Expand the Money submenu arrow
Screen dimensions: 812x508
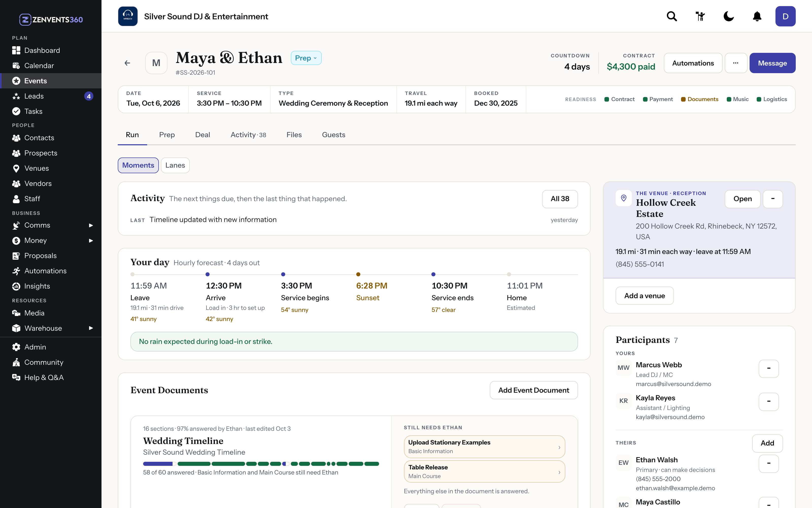(x=91, y=241)
